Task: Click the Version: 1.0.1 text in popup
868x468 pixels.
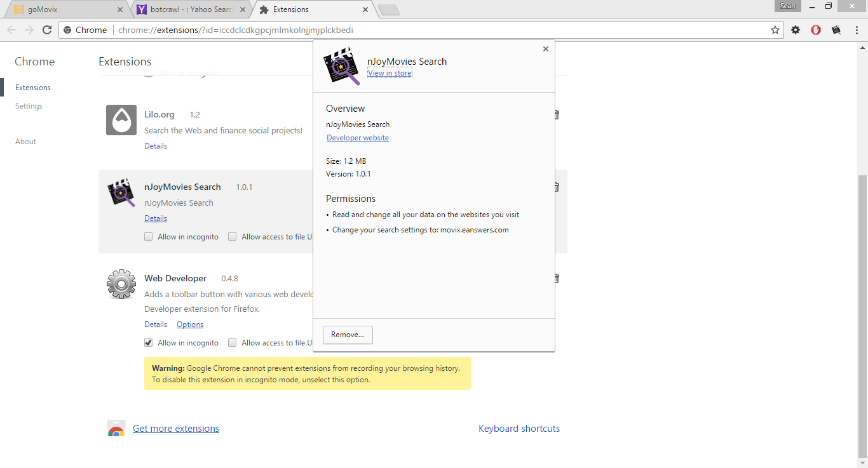Action: tap(348, 173)
